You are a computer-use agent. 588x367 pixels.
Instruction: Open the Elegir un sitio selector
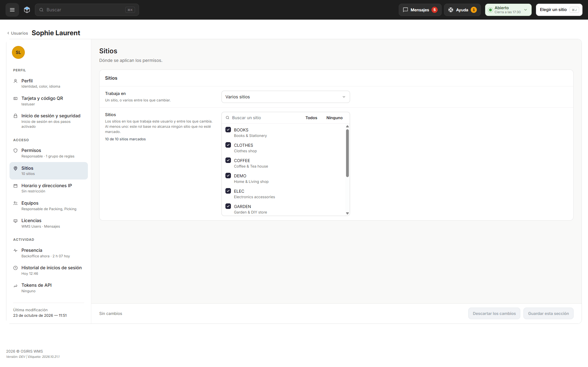[x=559, y=10]
